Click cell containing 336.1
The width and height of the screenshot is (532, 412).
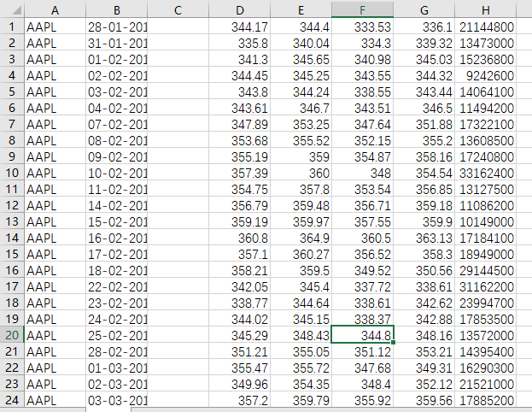(424, 26)
